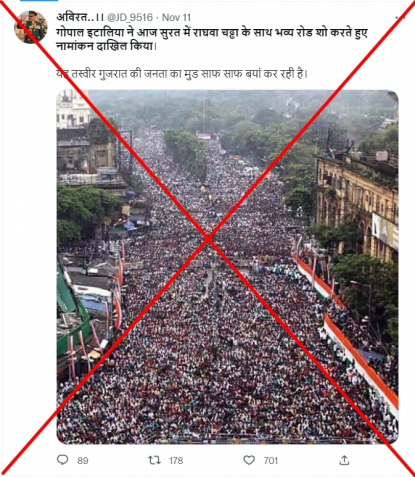Click the white building at photo top-left
Viewport: 415px width, 477px height.
[x=73, y=110]
